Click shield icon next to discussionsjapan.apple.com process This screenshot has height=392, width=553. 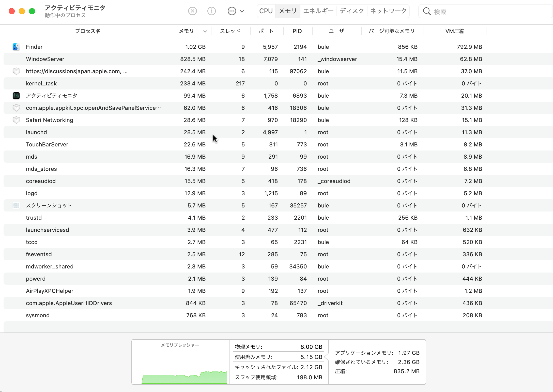(16, 71)
